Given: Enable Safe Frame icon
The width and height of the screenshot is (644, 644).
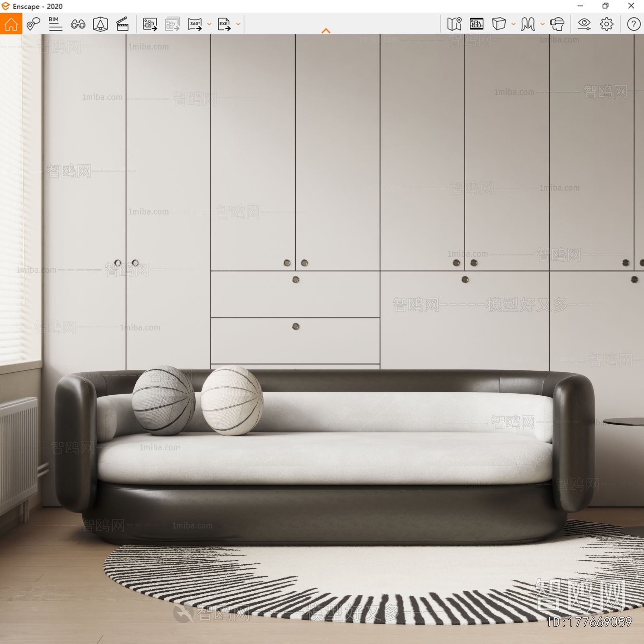Looking at the screenshot, I should pos(100,24).
